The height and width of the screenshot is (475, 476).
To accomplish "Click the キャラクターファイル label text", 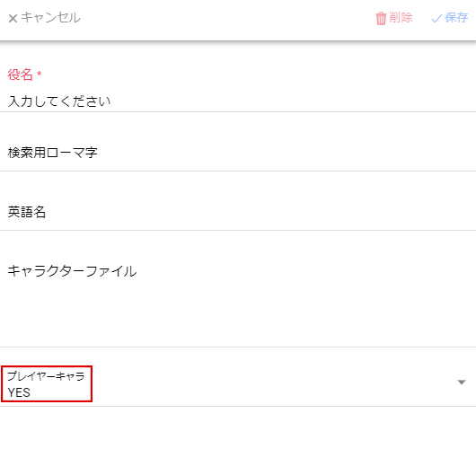I will tap(72, 271).
